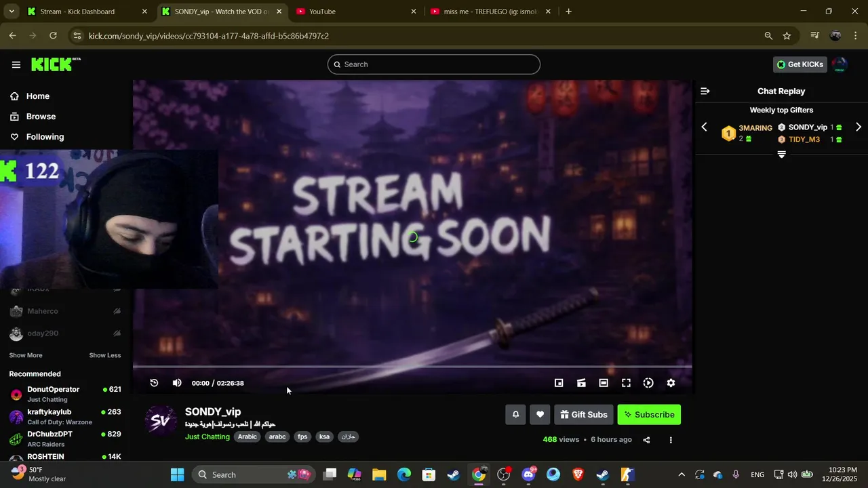Click the Kick search field
This screenshot has width=868, height=488.
pos(434,64)
